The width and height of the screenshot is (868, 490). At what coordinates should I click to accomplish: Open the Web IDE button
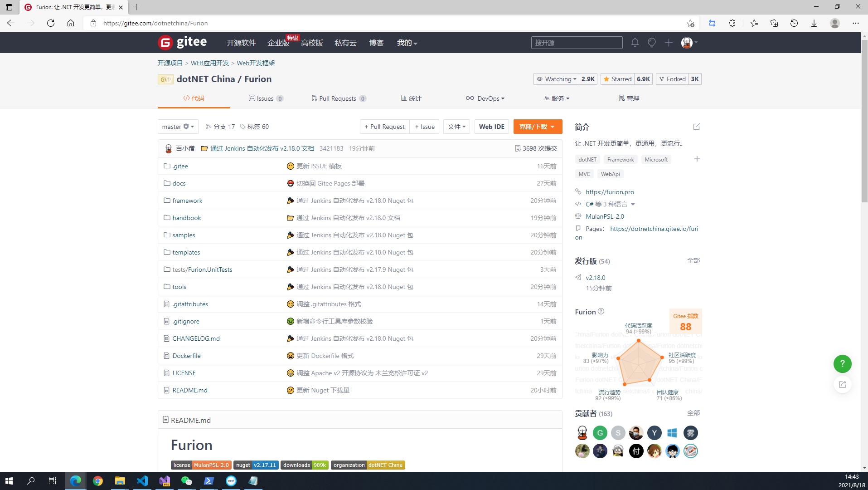click(492, 127)
